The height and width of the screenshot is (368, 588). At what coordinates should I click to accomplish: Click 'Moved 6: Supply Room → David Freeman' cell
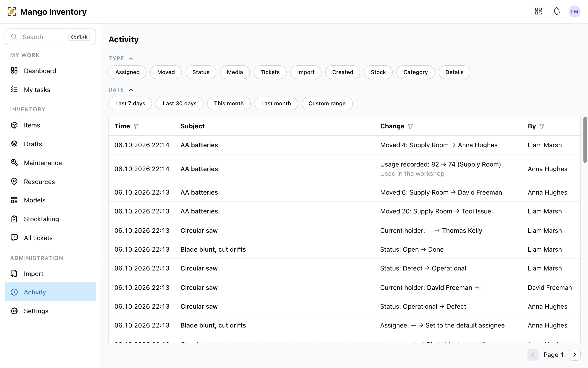(441, 192)
